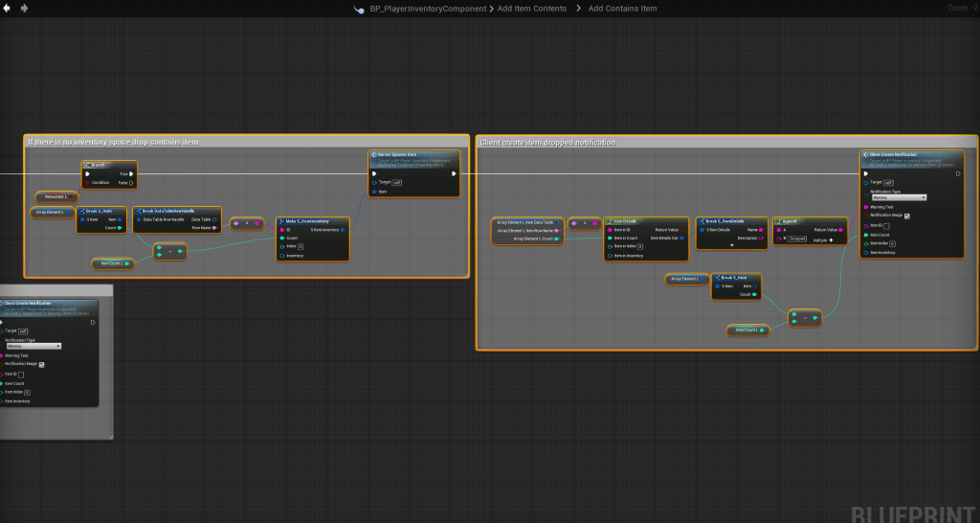
Task: Click the Add Contains Item breadcrumb
Action: [x=622, y=9]
